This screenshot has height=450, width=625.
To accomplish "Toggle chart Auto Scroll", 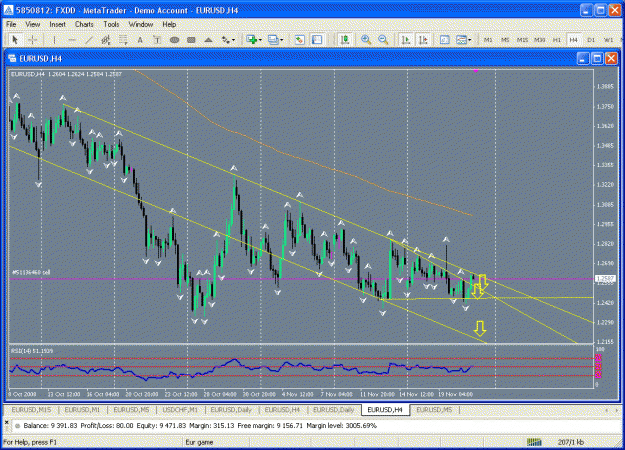I will click(406, 39).
